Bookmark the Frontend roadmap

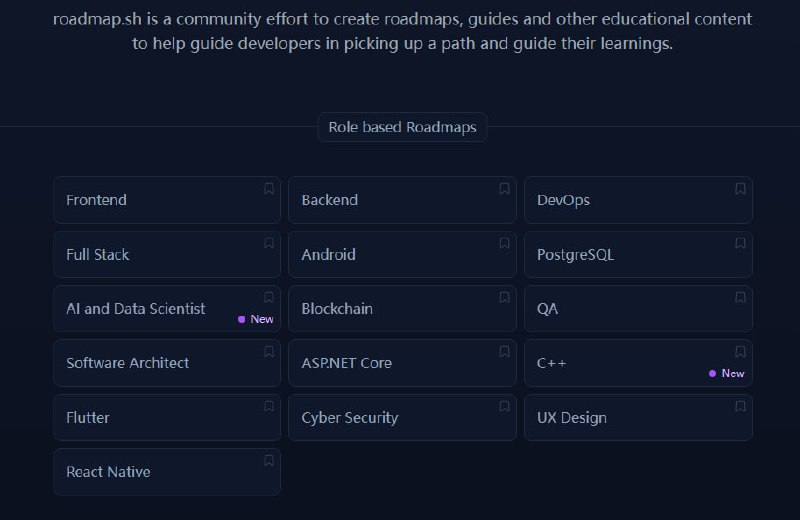[x=269, y=188]
